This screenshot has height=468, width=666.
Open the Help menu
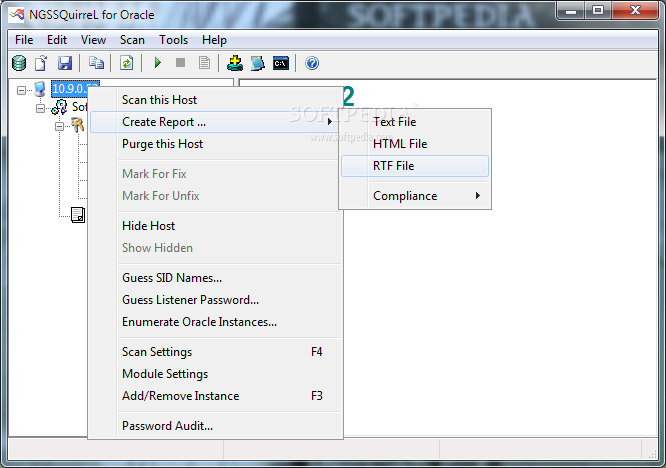click(x=214, y=40)
